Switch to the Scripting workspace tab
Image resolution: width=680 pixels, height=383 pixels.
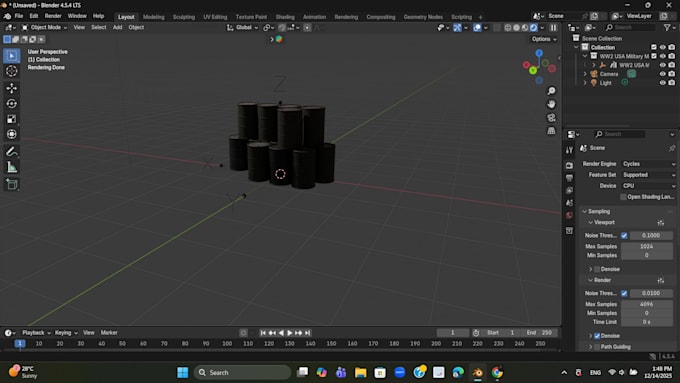pos(461,17)
